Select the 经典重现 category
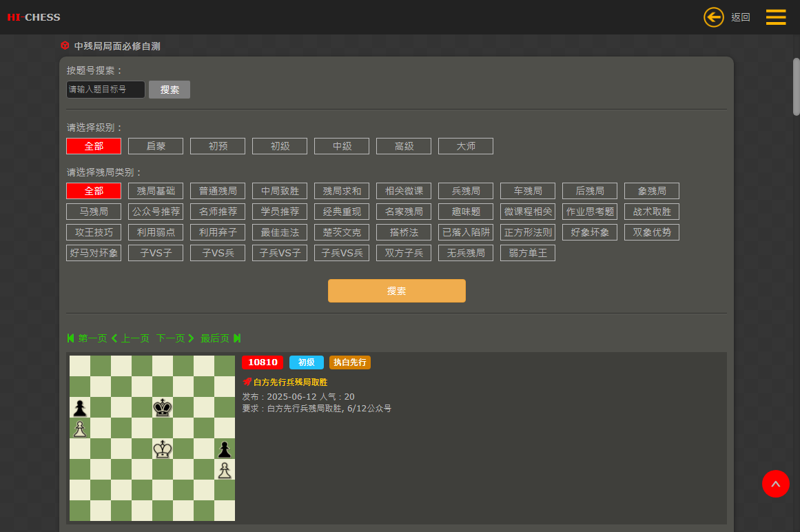This screenshot has height=532, width=800. coord(342,212)
